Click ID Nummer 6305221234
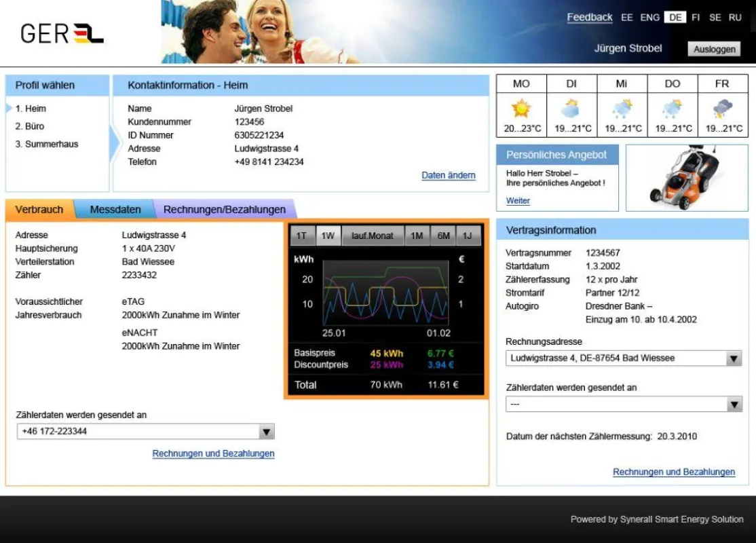756x543 pixels. click(259, 136)
